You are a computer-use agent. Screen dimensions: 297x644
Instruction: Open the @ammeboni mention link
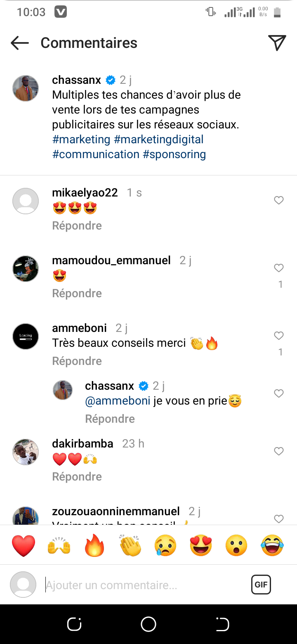pyautogui.click(x=118, y=401)
